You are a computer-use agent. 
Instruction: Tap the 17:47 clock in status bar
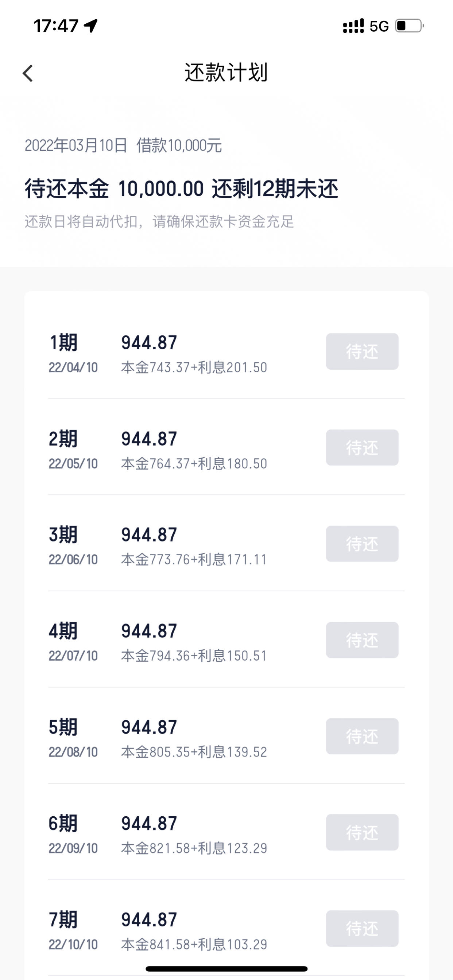56,26
